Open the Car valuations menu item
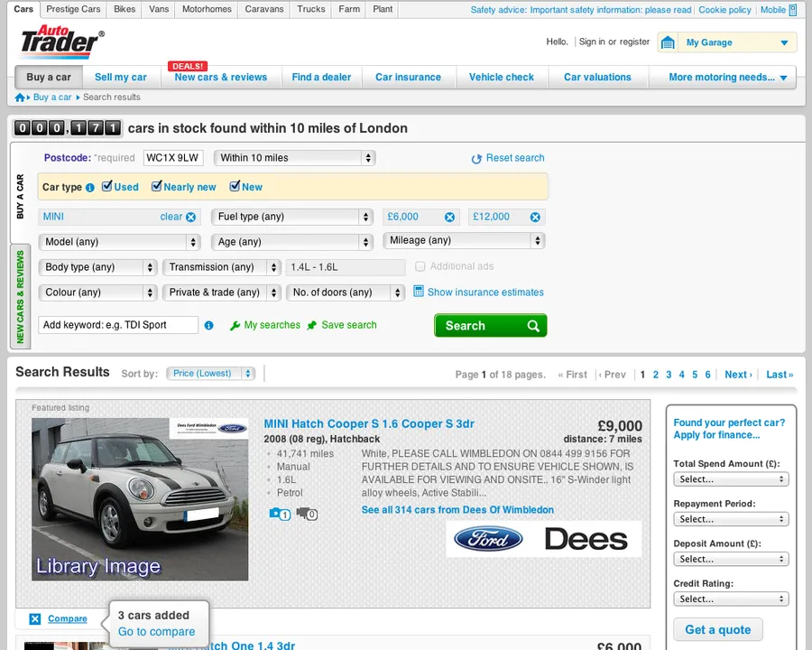812x650 pixels. tap(597, 78)
